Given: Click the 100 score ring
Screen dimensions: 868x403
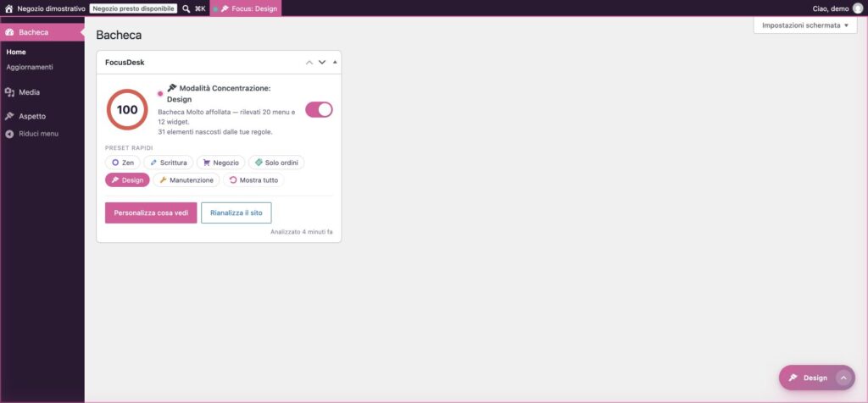Looking at the screenshot, I should [x=127, y=109].
